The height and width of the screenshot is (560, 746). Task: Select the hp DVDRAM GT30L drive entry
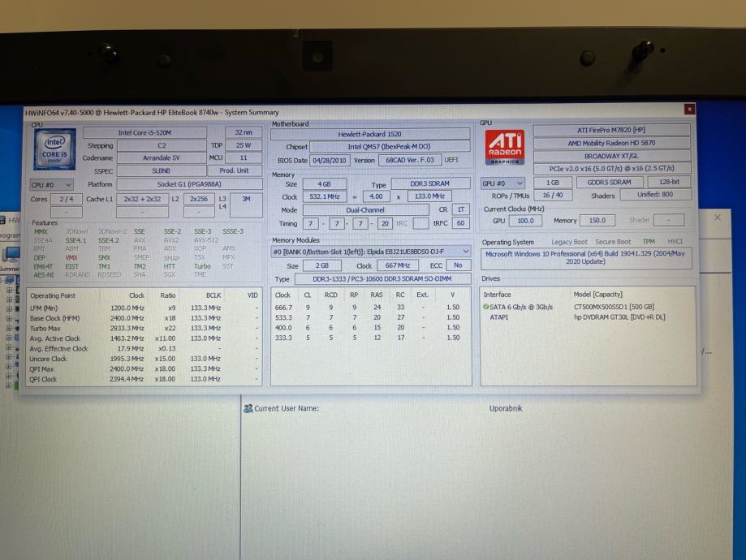[x=617, y=317]
